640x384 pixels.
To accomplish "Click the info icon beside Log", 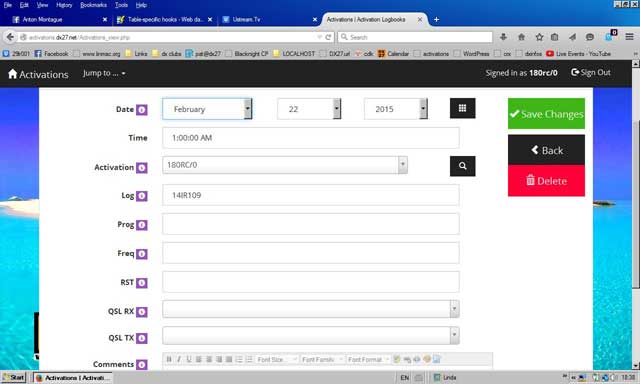I will click(142, 196).
